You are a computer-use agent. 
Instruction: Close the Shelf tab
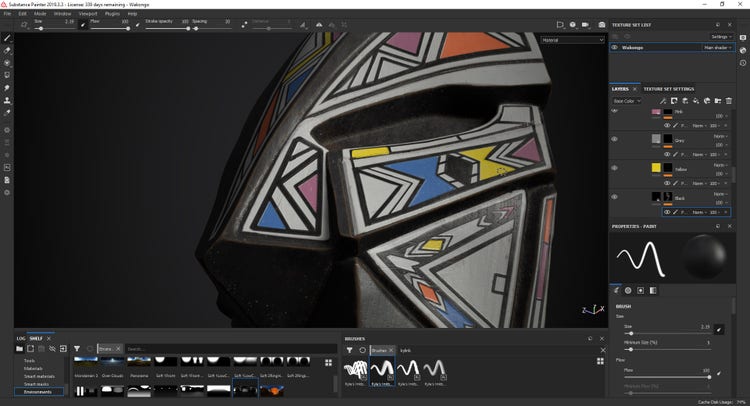(49, 338)
